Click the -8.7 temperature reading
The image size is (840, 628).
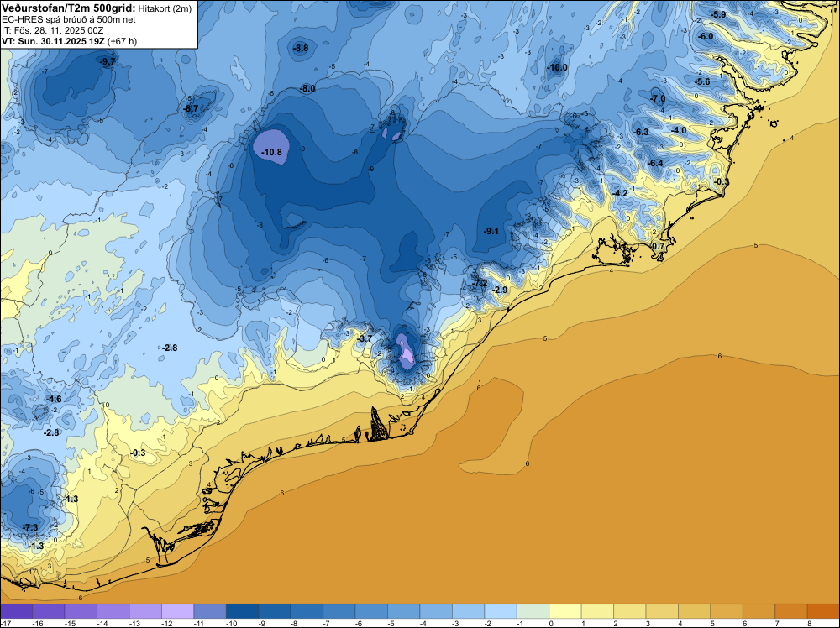(x=191, y=108)
